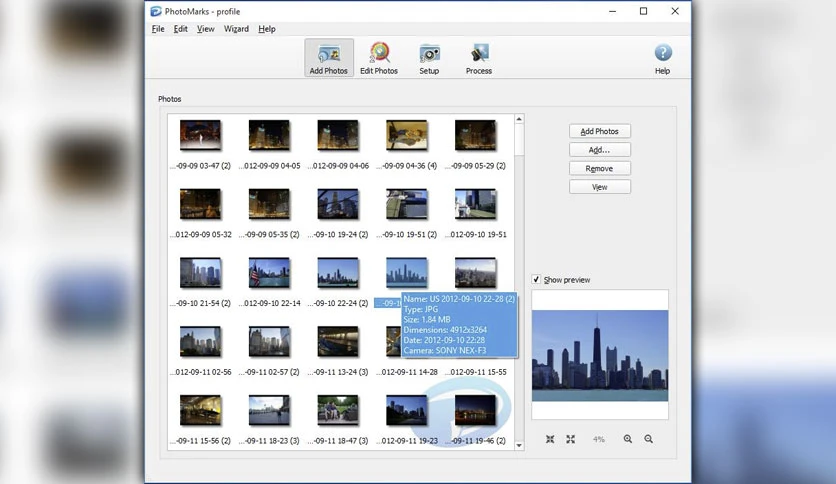Click the Add... button
Screen dimensions: 836x484
point(600,150)
